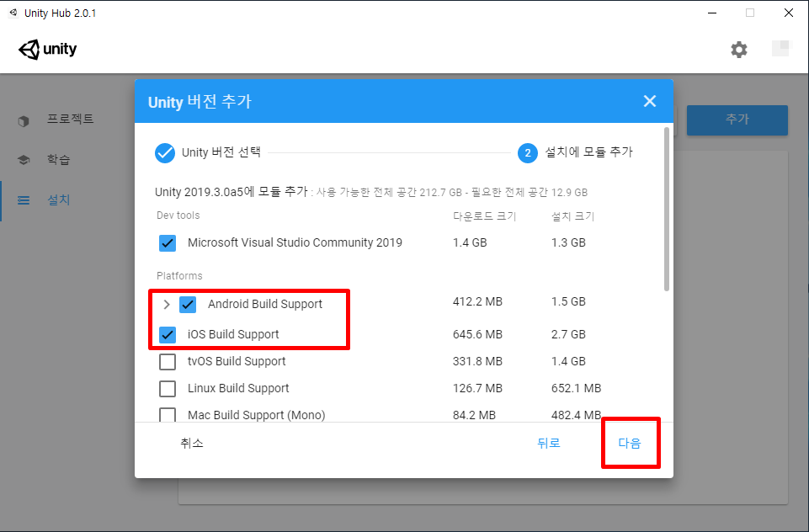Enable Linux Build Support checkbox
809x532 pixels.
point(168,389)
